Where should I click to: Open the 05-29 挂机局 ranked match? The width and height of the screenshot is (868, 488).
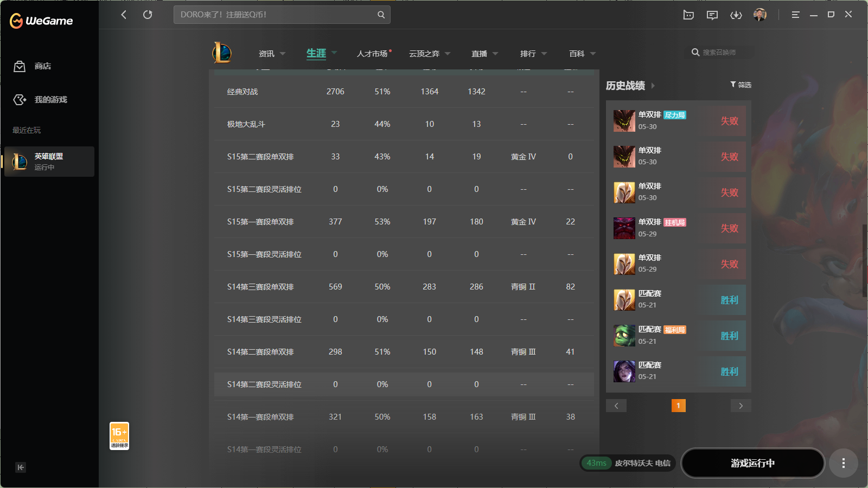[679, 228]
